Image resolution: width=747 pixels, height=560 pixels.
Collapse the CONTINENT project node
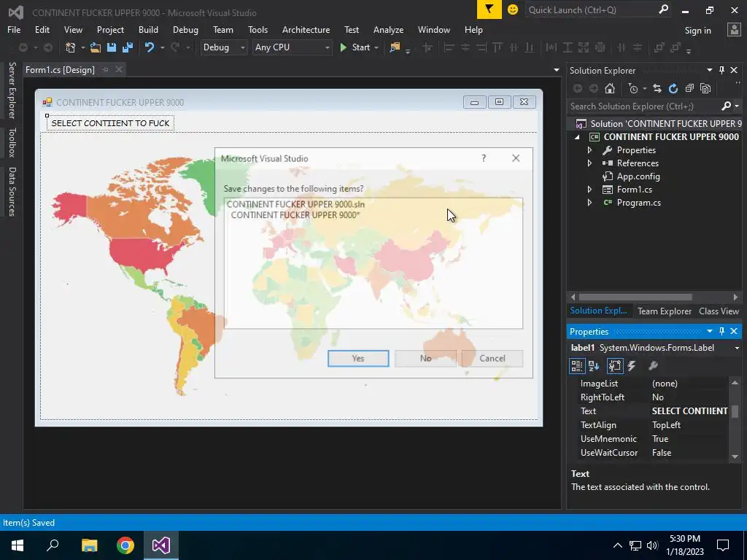tap(578, 136)
